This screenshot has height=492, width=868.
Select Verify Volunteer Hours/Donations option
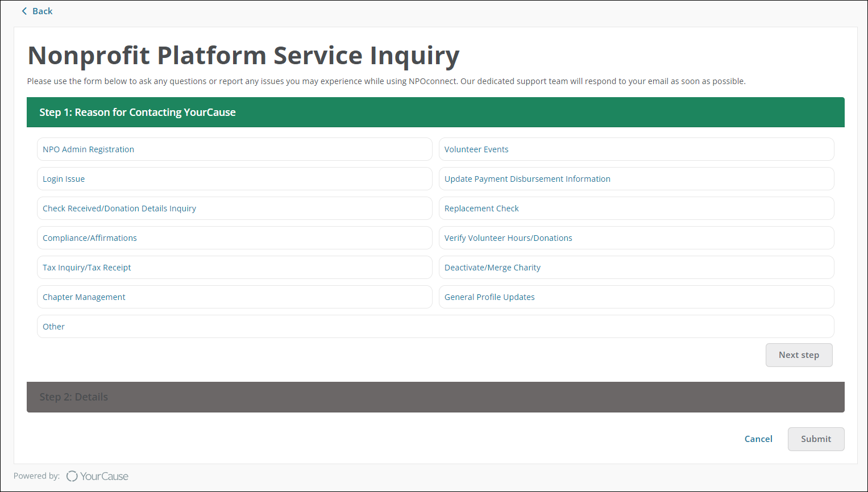(x=636, y=238)
